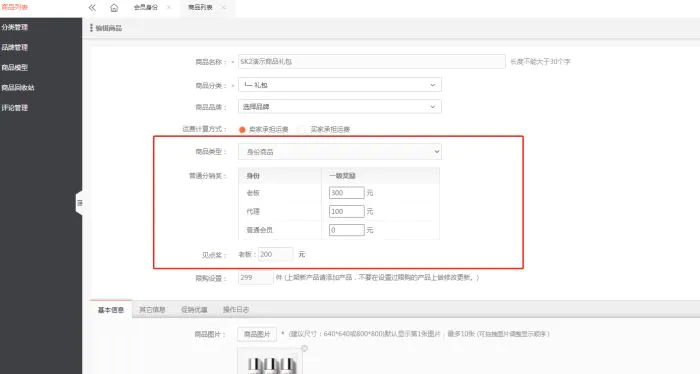Click the 商品图片 upload button
Viewport: 700px width, 374px height.
pyautogui.click(x=257, y=334)
